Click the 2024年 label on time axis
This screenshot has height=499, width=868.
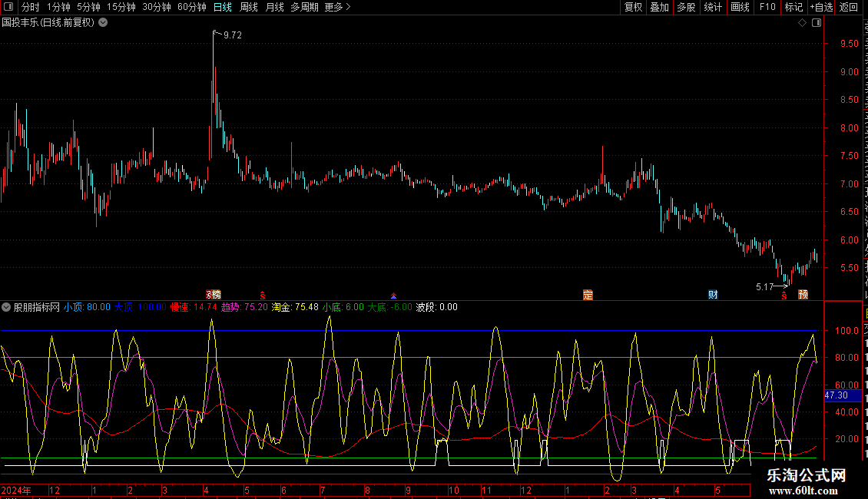16,490
